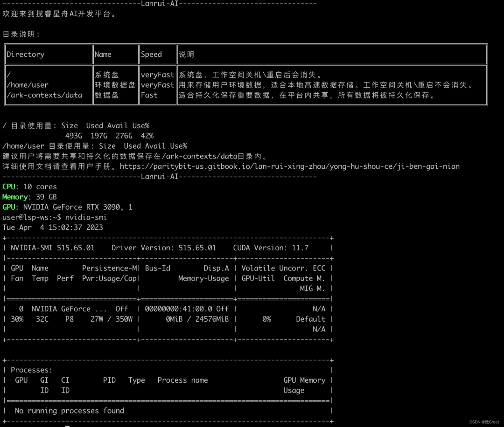Click the 32C temperature value
This screenshot has width=504, height=427.
(x=42, y=319)
